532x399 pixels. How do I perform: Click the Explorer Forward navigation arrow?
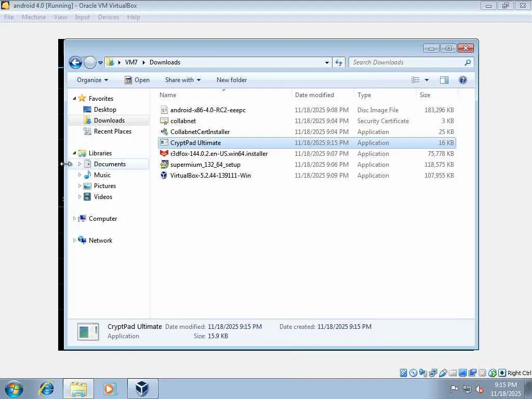pyautogui.click(x=90, y=62)
